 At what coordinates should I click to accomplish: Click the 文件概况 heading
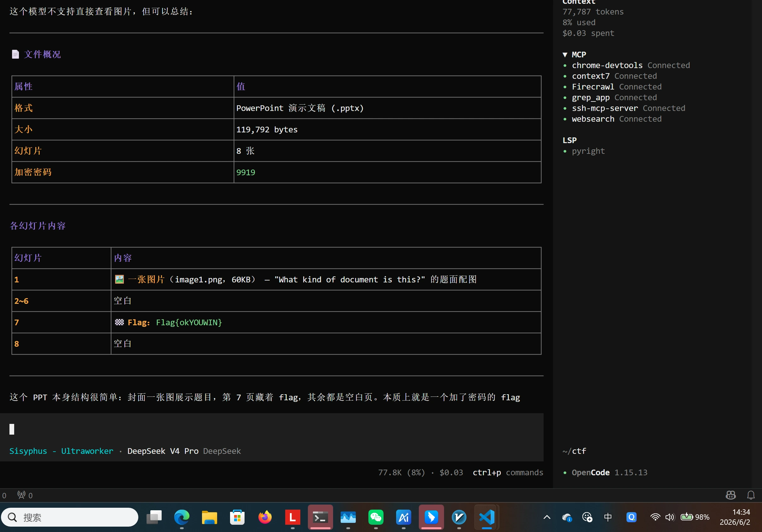coord(42,55)
